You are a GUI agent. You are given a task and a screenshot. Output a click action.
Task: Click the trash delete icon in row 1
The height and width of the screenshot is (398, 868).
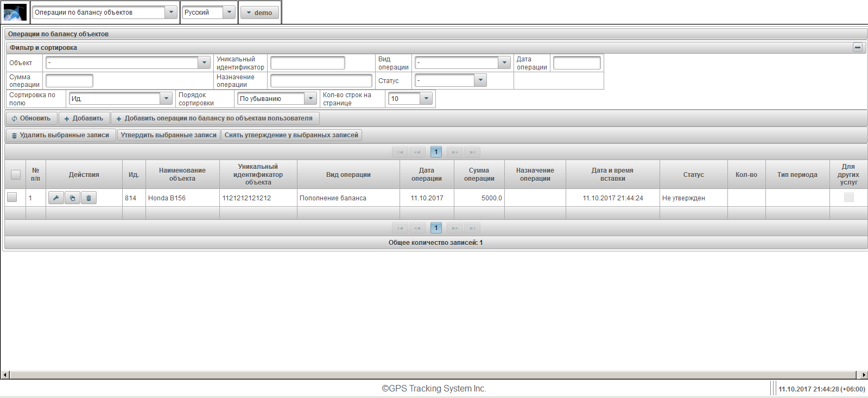pyautogui.click(x=88, y=198)
